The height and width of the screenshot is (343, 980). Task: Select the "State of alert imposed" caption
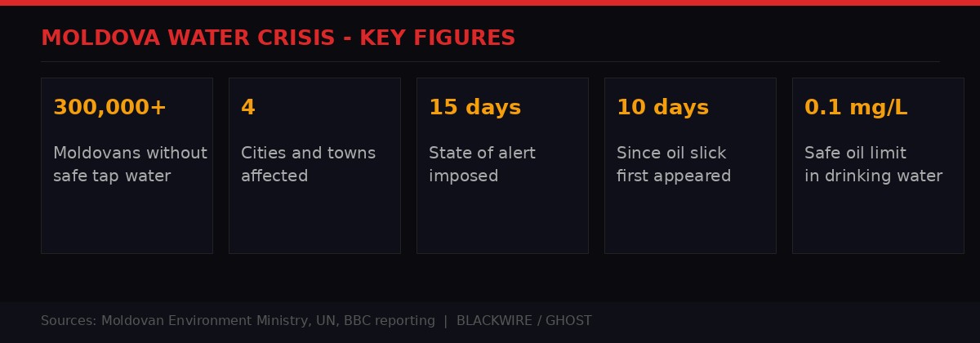click(482, 164)
